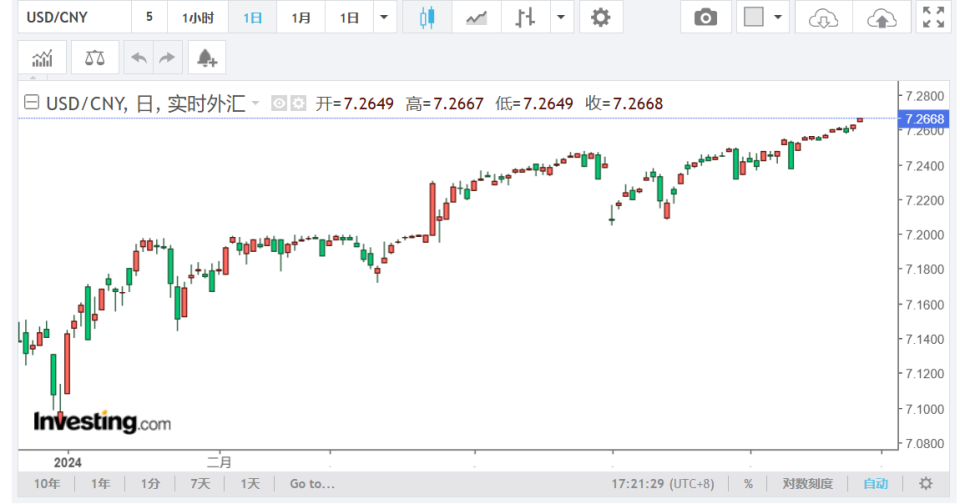This screenshot has height=504, width=960.
Task: Load chart layout via cloud download icon
Action: tap(823, 18)
